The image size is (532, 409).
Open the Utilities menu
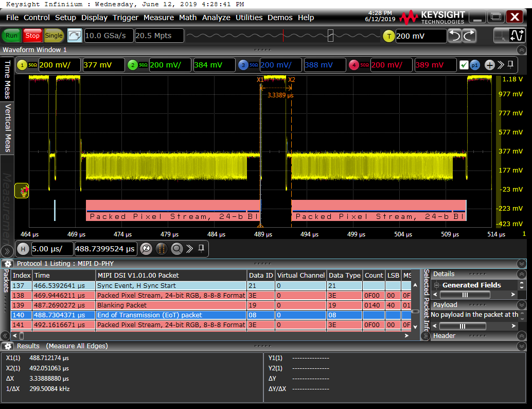pos(249,18)
